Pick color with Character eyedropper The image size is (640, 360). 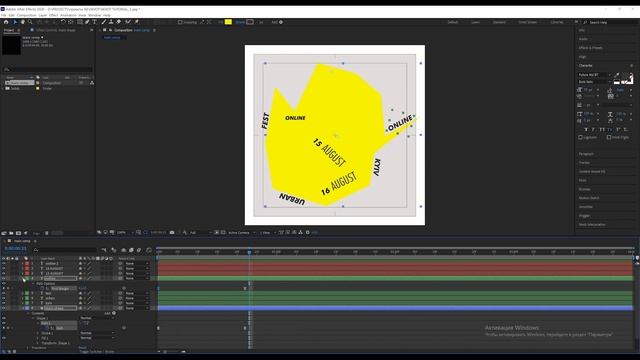pyautogui.click(x=617, y=75)
